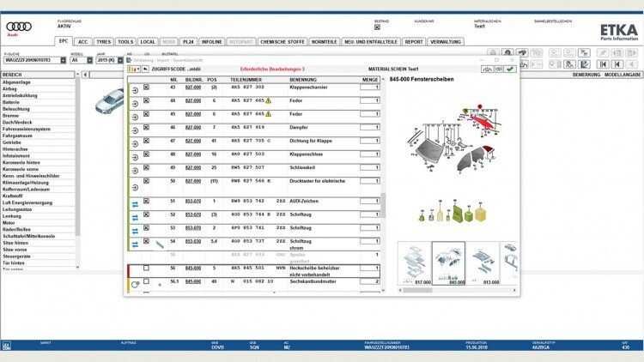Click the circle icon on row 56.1 Sechskantbundmutter
The width and height of the screenshot is (644, 362).
[135, 284]
